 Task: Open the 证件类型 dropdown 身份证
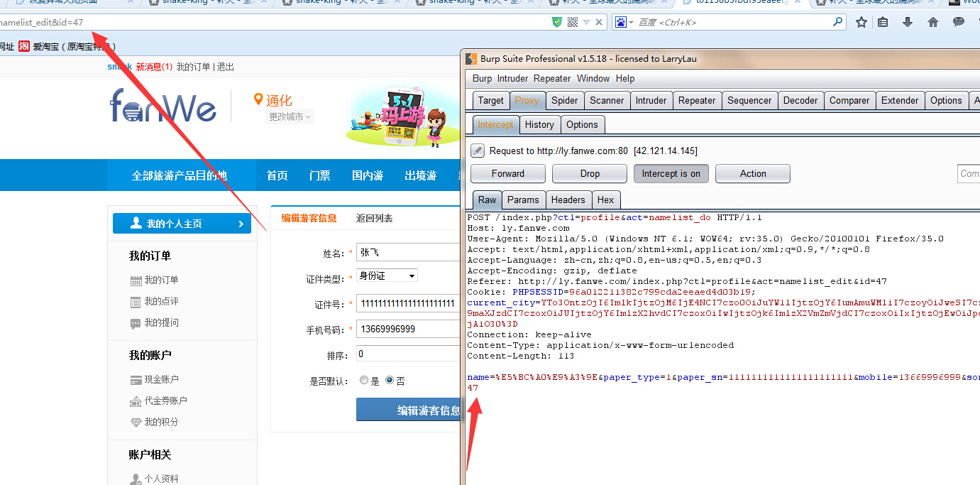(387, 276)
